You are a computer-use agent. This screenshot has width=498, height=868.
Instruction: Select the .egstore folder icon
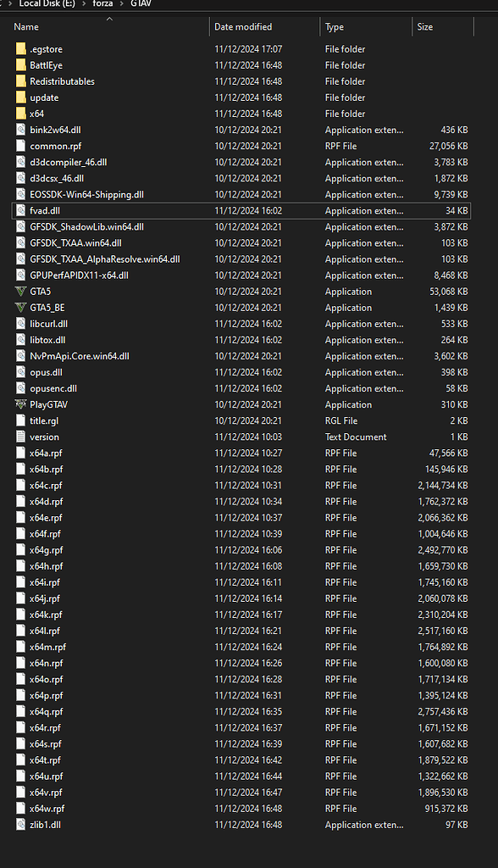[x=20, y=49]
